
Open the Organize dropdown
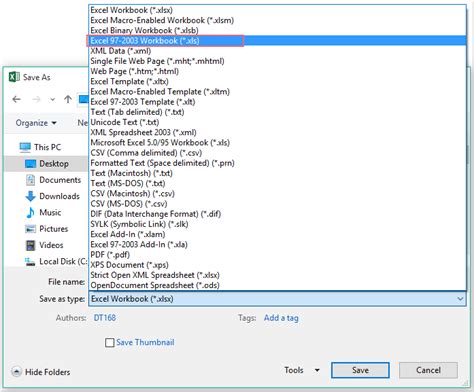36,123
